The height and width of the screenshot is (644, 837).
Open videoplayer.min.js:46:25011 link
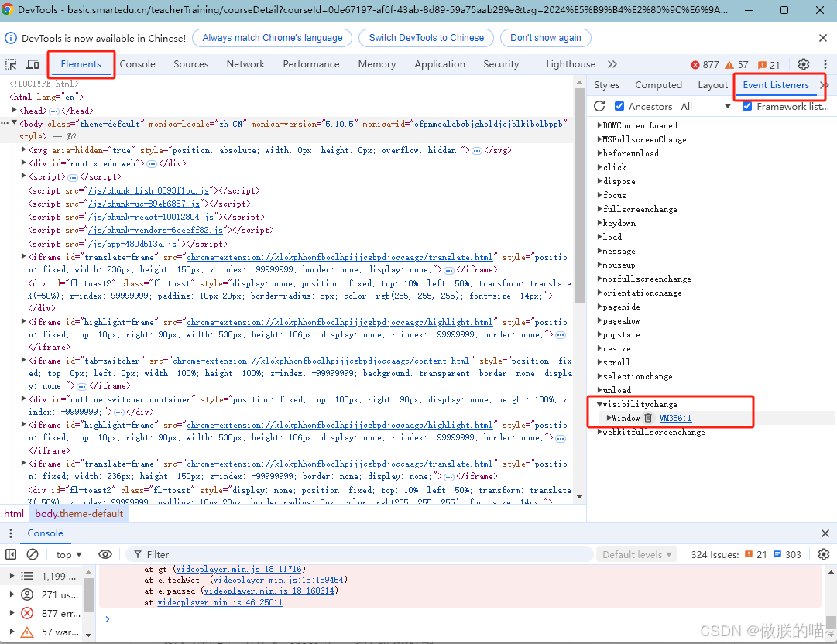point(220,602)
